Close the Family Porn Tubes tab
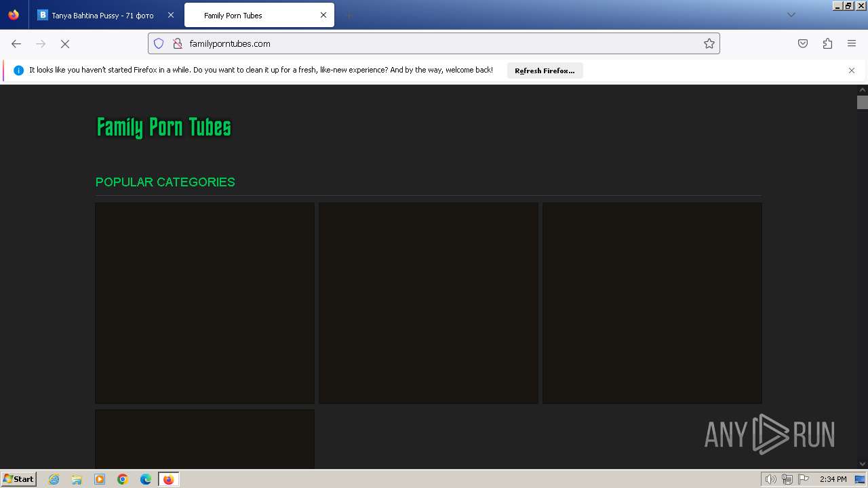Screen dimensions: 868x488 tap(323, 15)
